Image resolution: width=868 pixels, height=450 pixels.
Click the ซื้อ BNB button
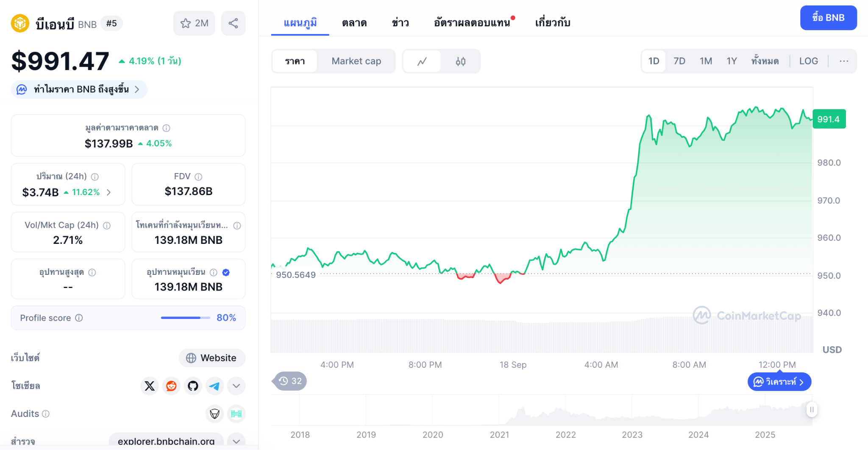[x=828, y=18]
